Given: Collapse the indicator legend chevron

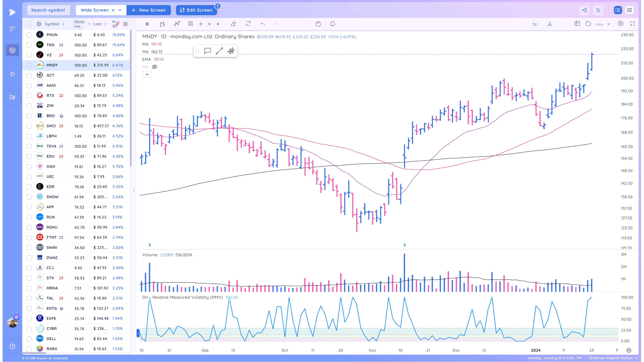Looking at the screenshot, I should click(x=147, y=75).
